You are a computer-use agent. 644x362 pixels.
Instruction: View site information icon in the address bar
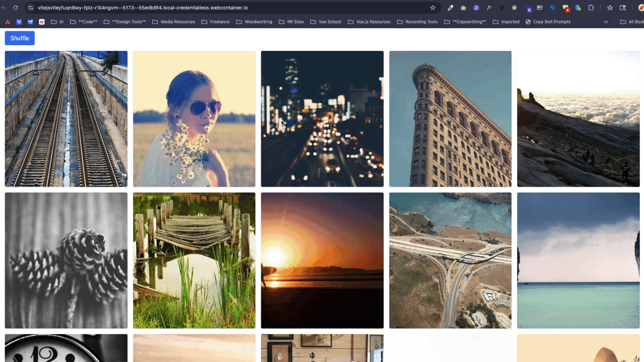(31, 8)
